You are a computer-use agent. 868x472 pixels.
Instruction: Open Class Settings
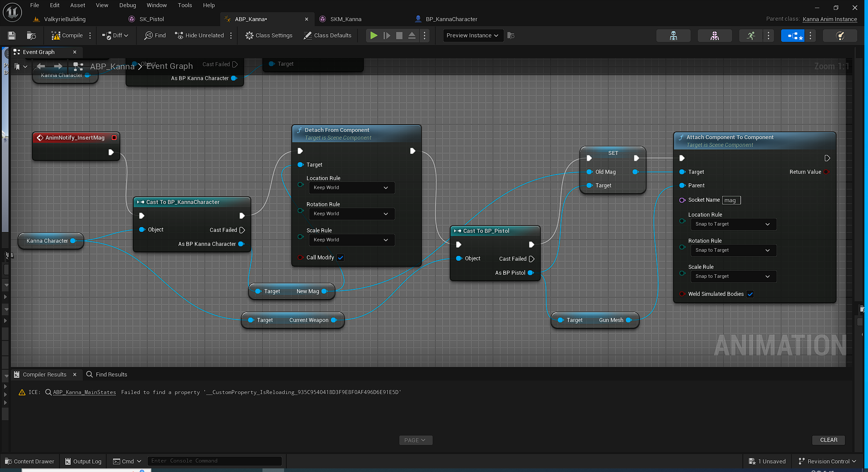pos(269,36)
